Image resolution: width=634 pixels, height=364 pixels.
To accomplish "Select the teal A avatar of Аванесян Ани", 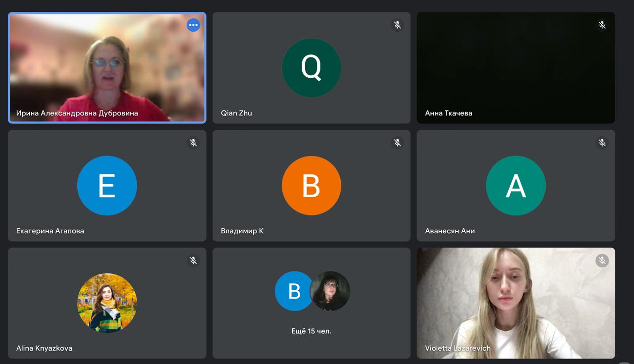I will point(516,186).
